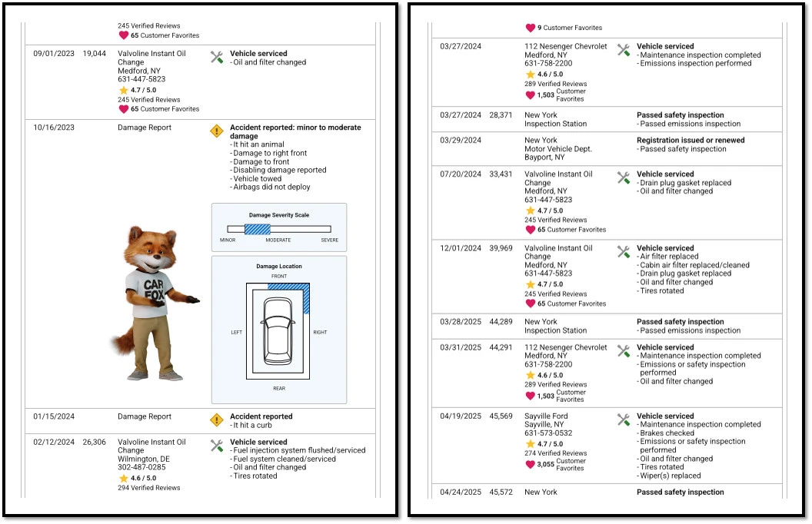
Task: Click the star icon in the 03/27/2024 Nesenger entry
Action: [531, 75]
